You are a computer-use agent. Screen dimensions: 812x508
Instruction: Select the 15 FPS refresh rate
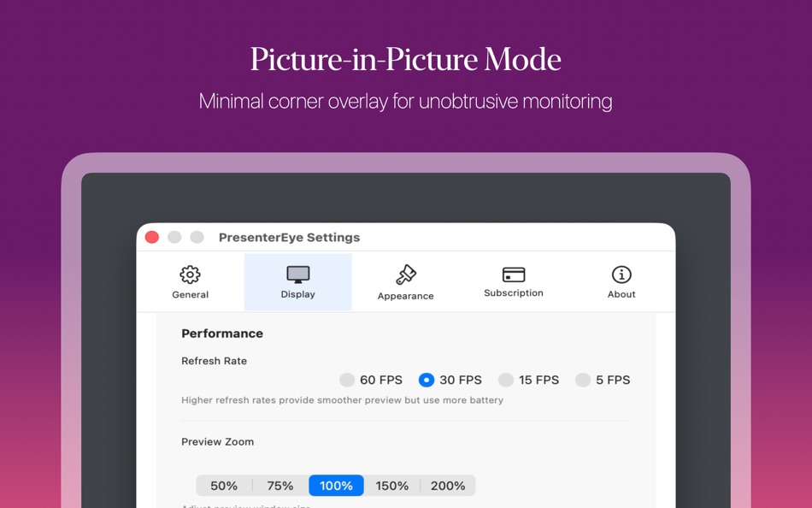click(504, 380)
